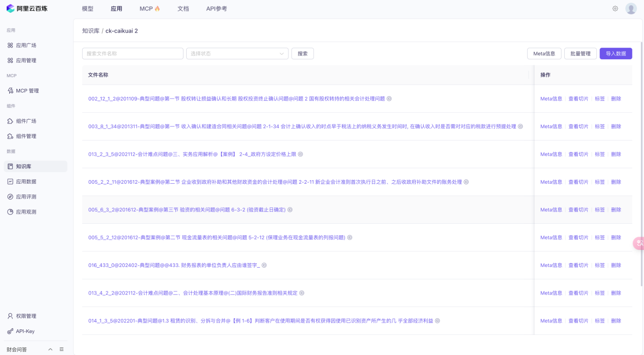Click the 应用观测 pie icon
Screen dimensions: 644x355
[10, 212]
